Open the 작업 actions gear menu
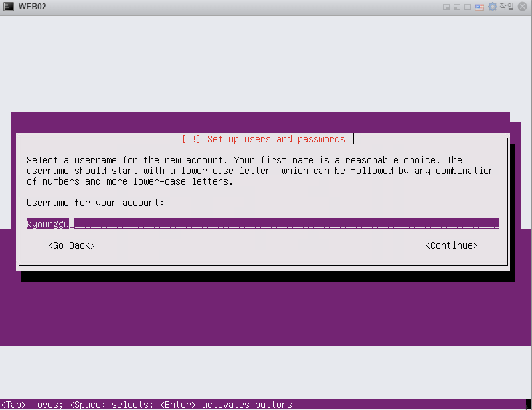Viewport: 532px width, 410px height. [501, 7]
